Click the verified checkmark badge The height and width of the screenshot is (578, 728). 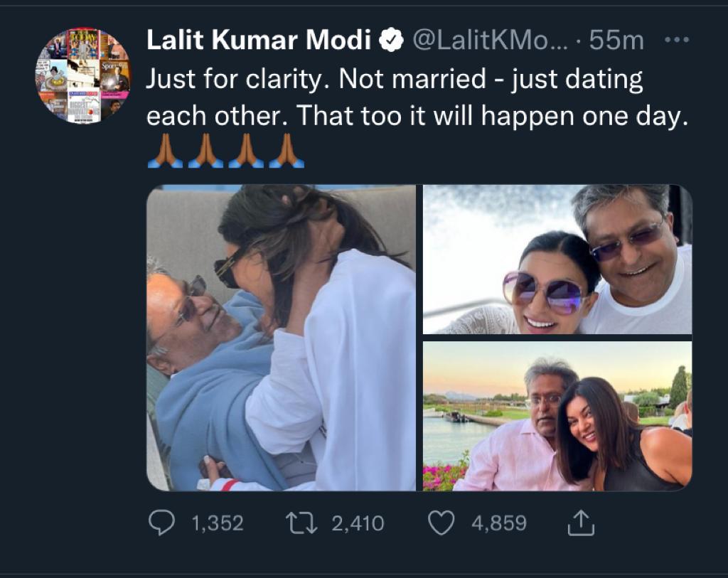tap(390, 41)
